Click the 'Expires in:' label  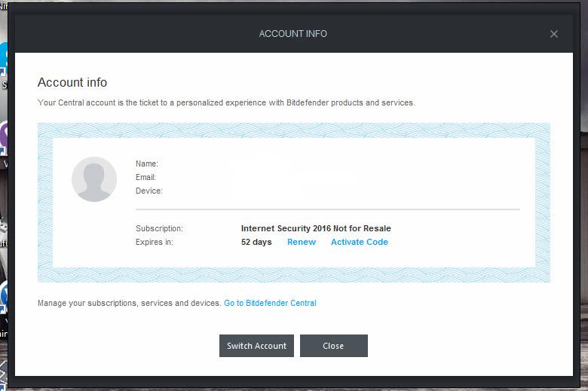click(155, 242)
